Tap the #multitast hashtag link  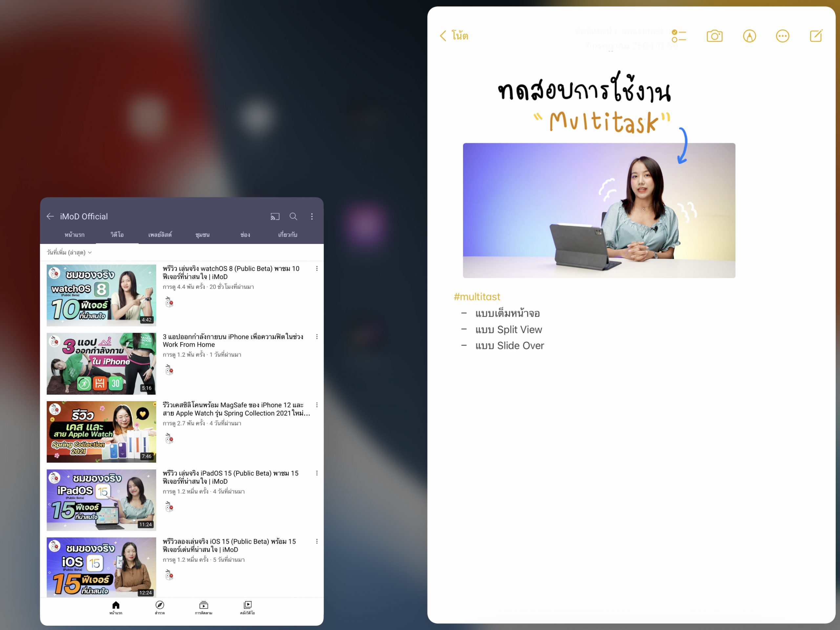click(x=476, y=297)
